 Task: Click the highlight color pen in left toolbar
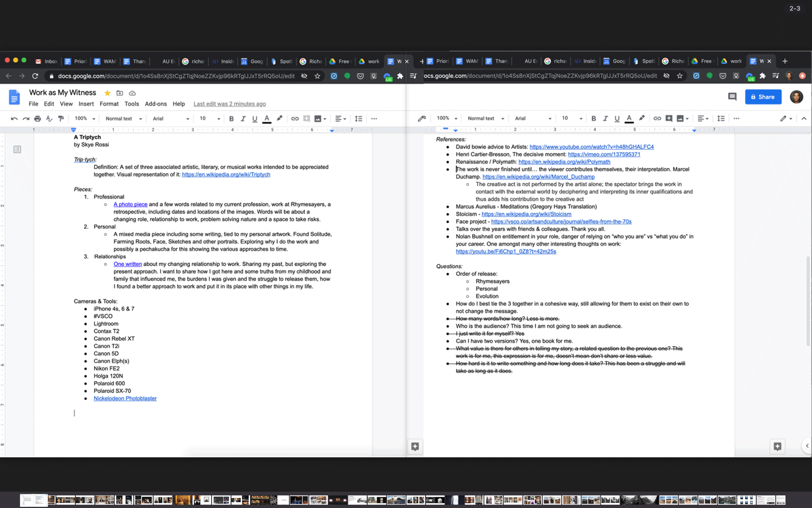pos(279,119)
